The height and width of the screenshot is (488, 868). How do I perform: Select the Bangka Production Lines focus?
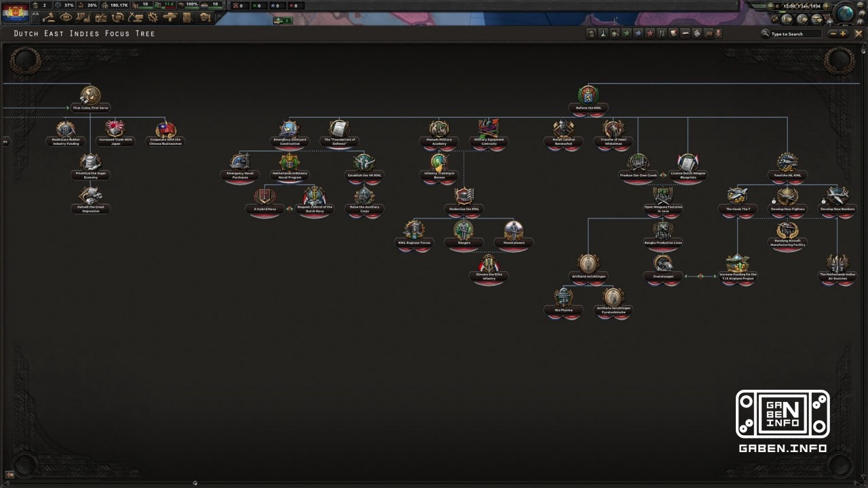[x=663, y=235]
